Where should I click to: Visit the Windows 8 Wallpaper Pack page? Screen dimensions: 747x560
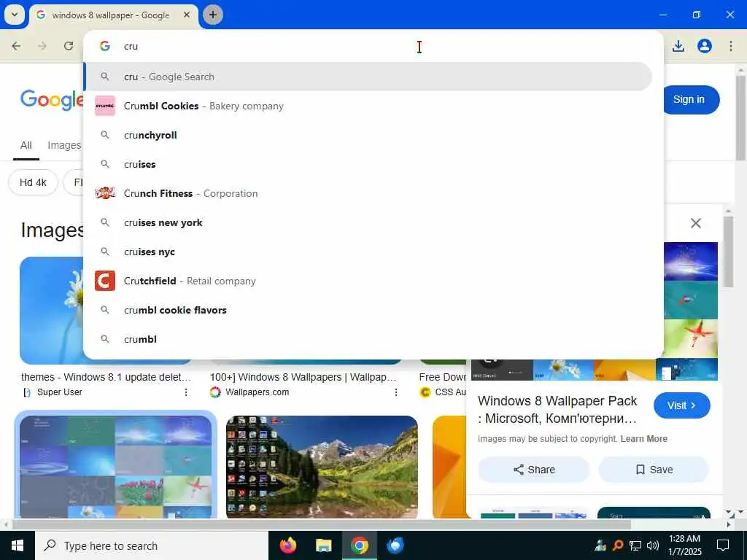coord(682,405)
